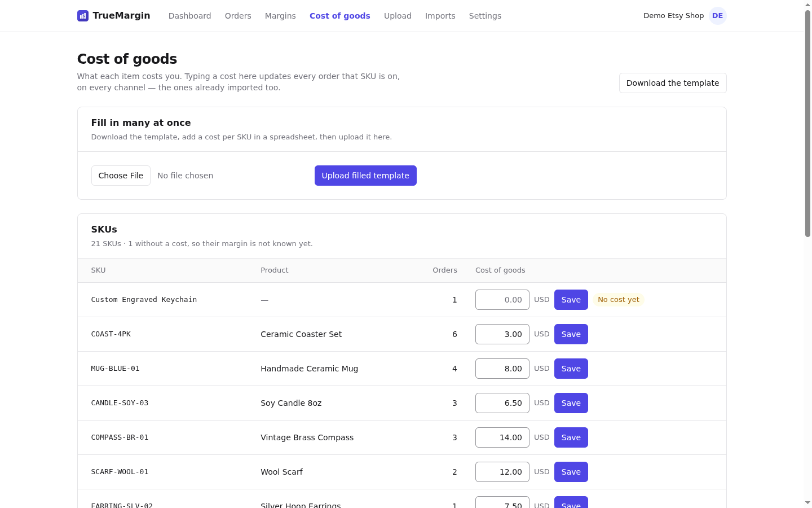This screenshot has height=508, width=812.
Task: Click the No cost yet badge
Action: click(619, 300)
